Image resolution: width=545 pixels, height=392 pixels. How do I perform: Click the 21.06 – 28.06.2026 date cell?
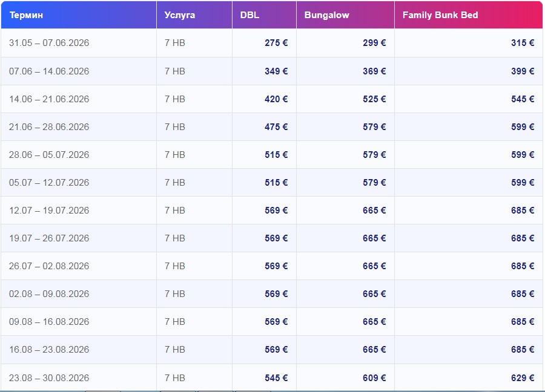point(49,127)
